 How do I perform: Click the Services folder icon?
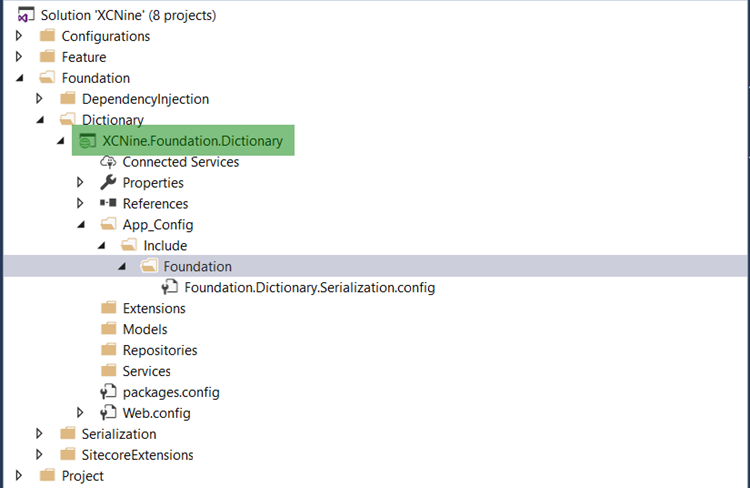tap(109, 371)
